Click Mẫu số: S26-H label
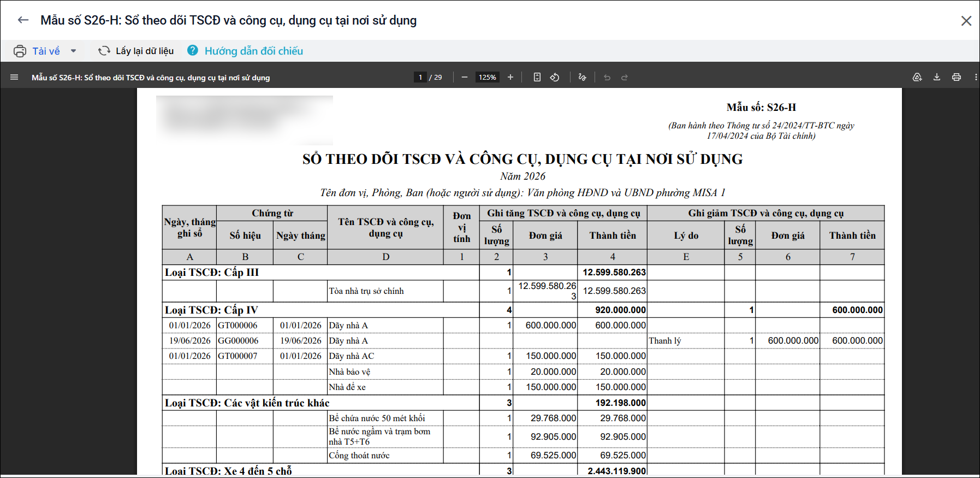 pyautogui.click(x=761, y=108)
